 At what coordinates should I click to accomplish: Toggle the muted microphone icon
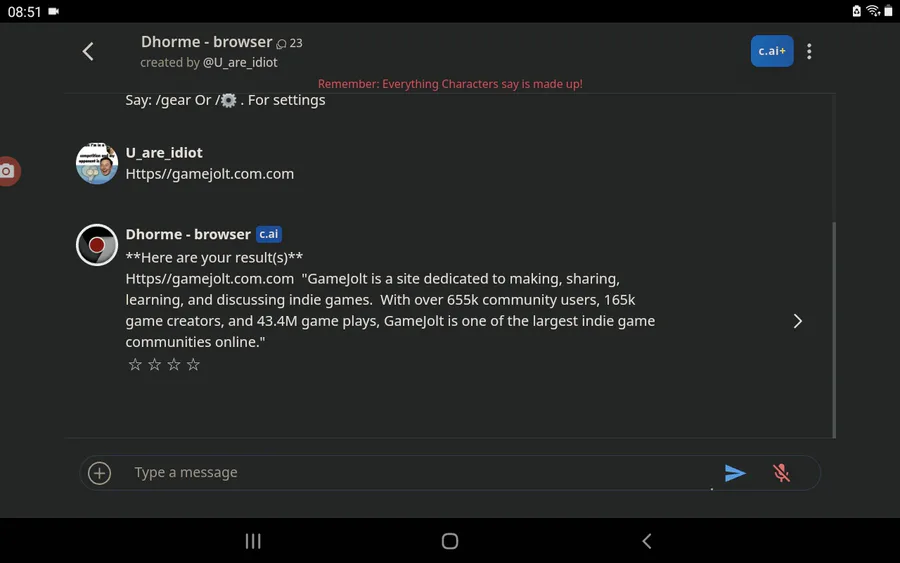[781, 473]
